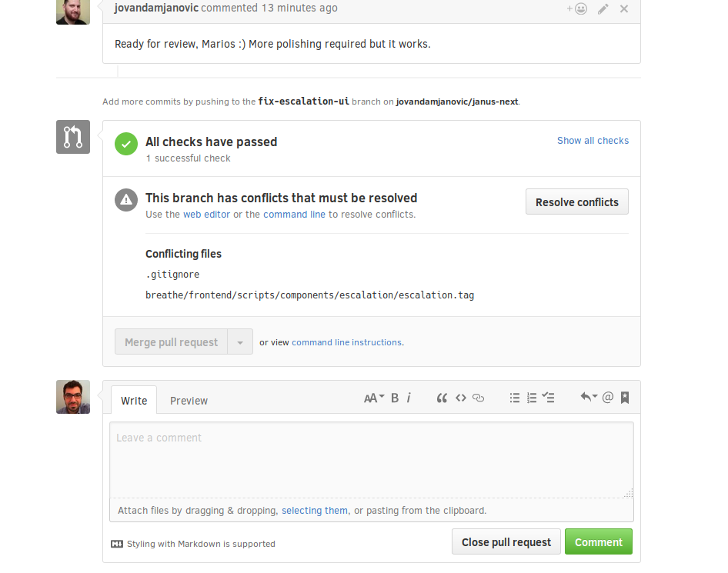The image size is (728, 573).
Task: Add a reaction emoji to the comment
Action: pos(577,8)
